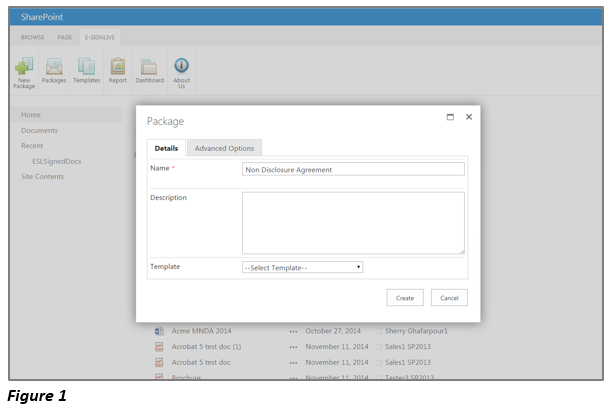This screenshot has height=411, width=612.
Task: Click the October 27, 2014 date
Action: coord(333,331)
